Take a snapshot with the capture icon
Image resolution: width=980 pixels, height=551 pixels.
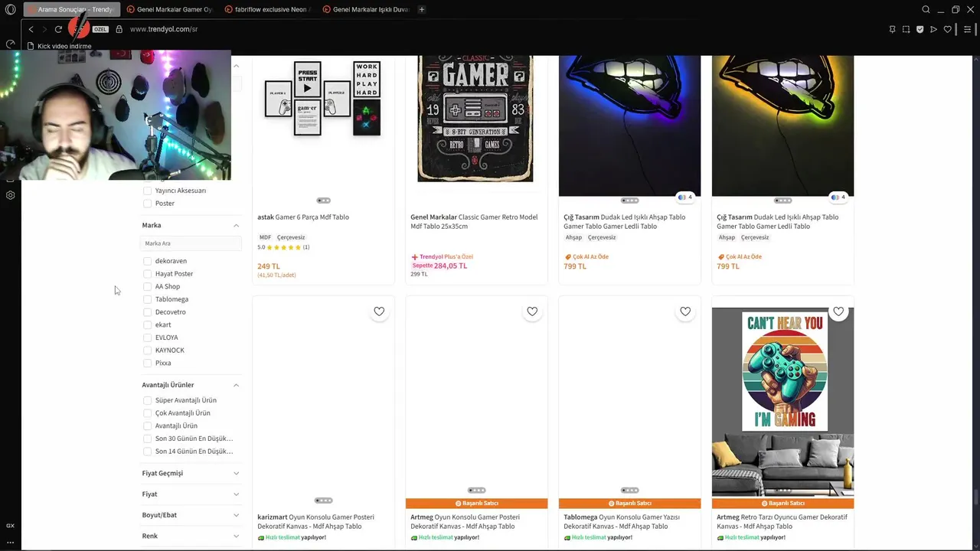click(906, 29)
